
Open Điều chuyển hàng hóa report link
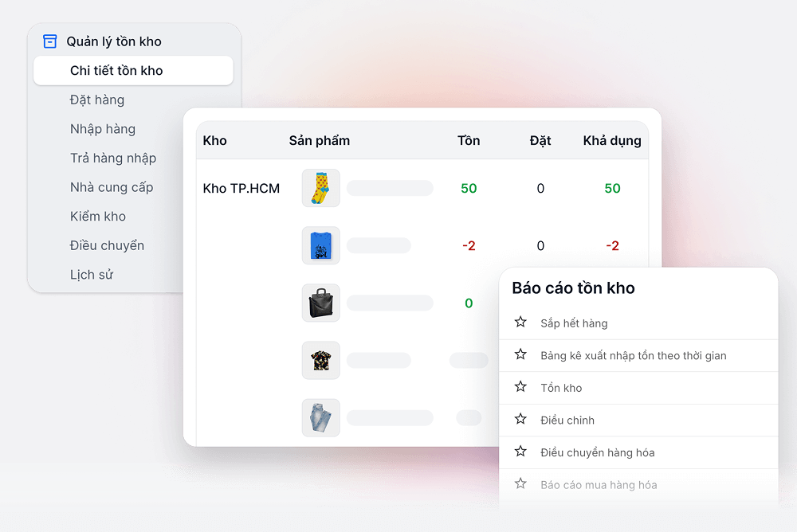coord(597,452)
